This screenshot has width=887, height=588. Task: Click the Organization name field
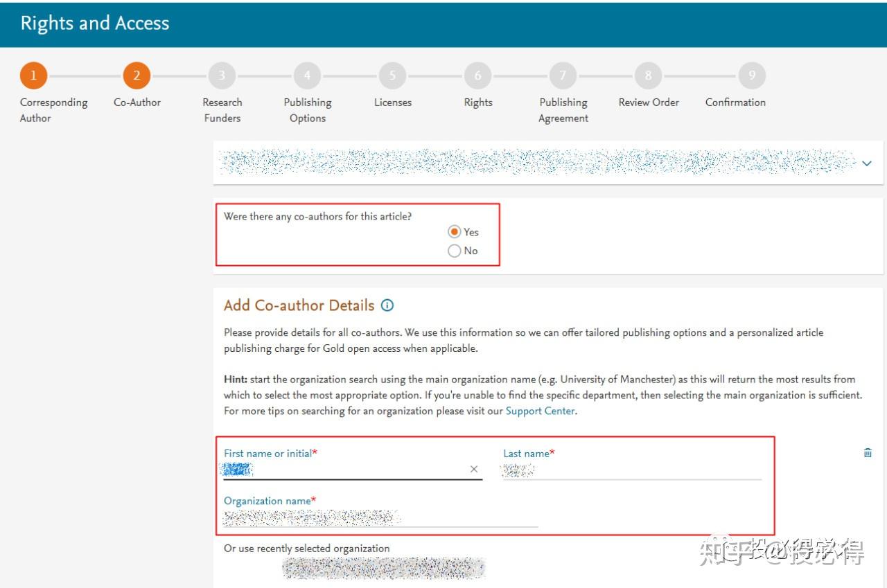point(380,517)
